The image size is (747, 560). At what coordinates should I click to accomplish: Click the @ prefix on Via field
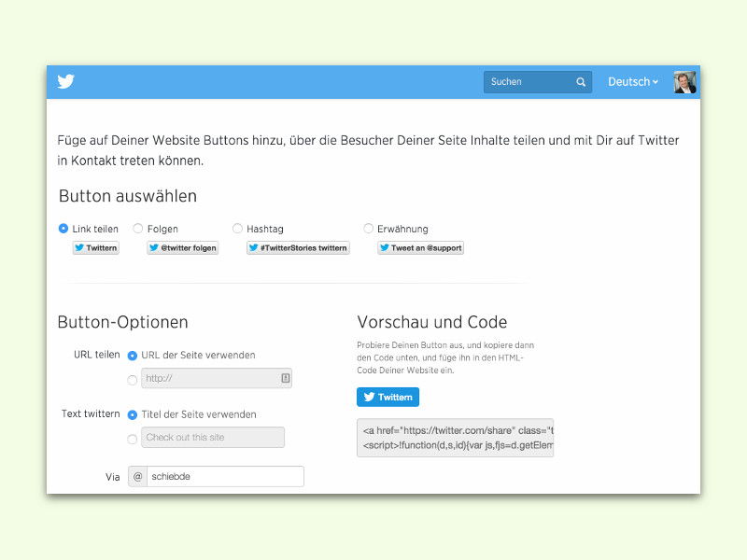[x=137, y=476]
